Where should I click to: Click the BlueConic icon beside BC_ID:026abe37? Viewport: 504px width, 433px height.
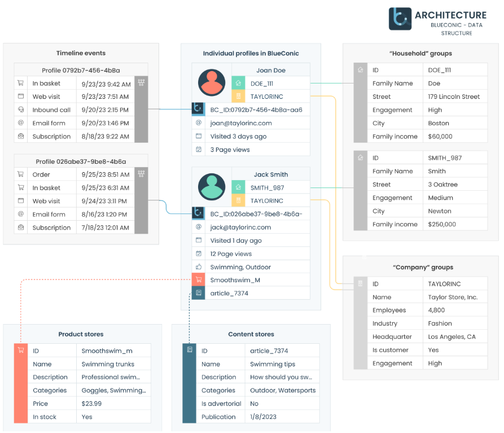(198, 213)
